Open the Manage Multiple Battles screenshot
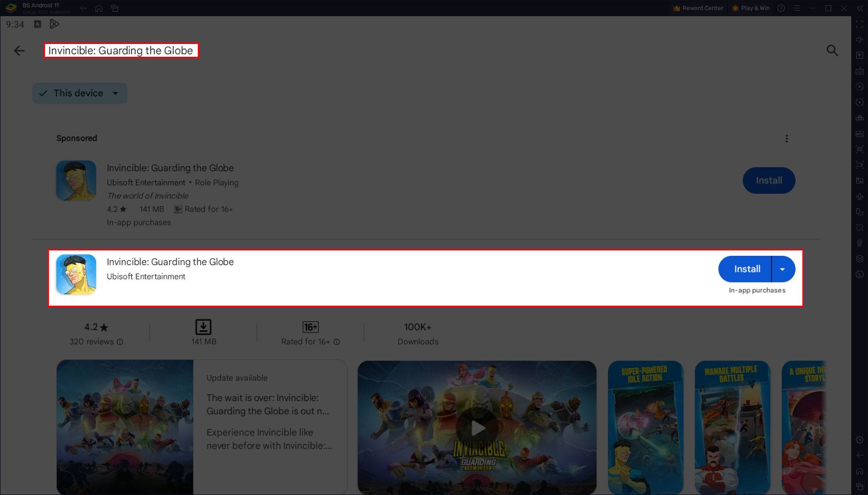 coord(732,428)
